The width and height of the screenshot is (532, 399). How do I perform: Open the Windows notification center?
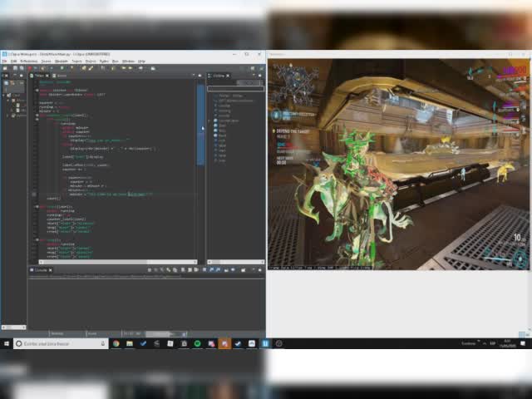coord(523,343)
